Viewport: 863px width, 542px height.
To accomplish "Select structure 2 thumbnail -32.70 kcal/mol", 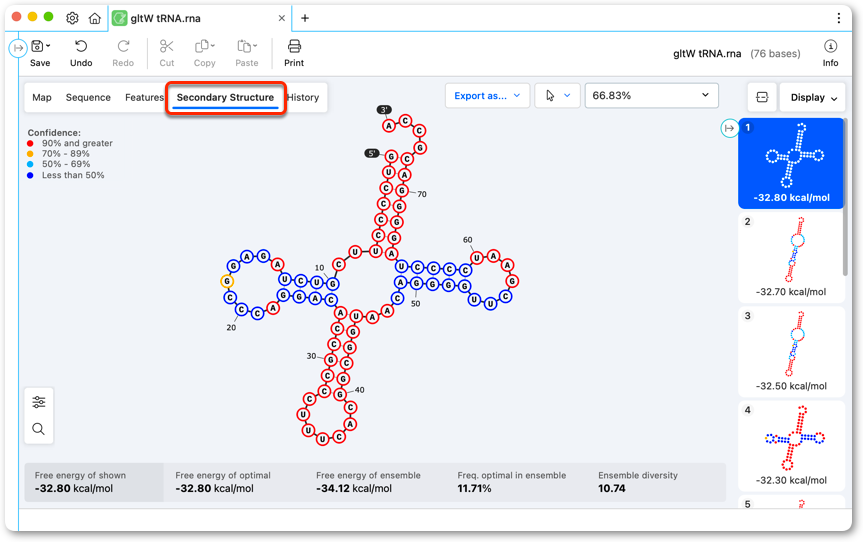I will pos(791,258).
